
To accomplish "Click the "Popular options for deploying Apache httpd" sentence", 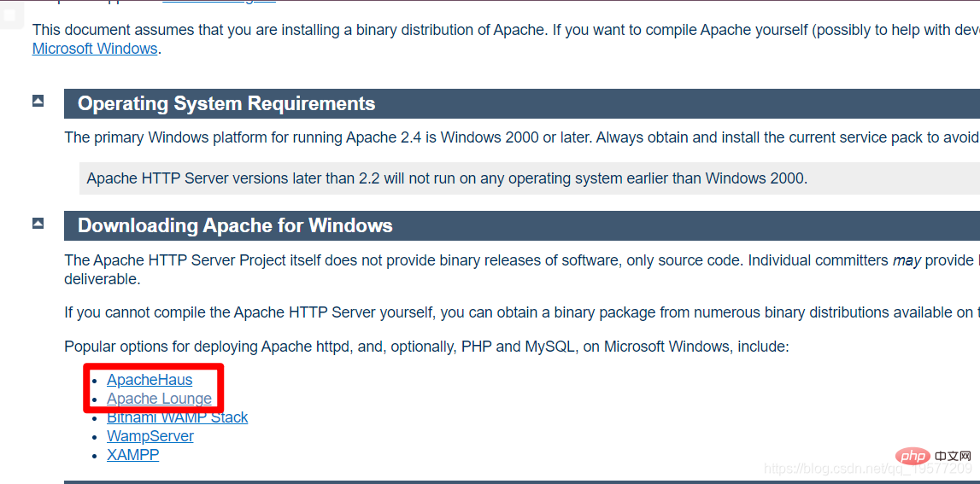I will point(426,347).
